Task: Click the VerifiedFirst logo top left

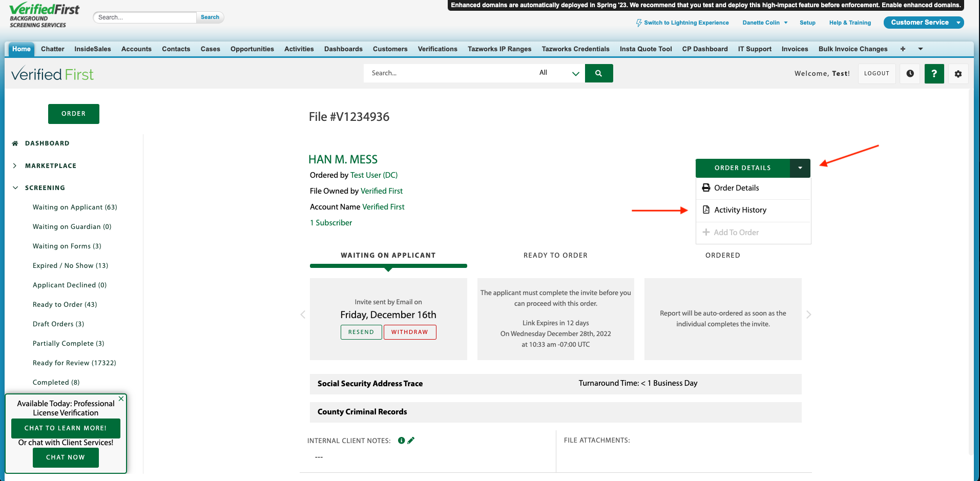Action: [45, 15]
